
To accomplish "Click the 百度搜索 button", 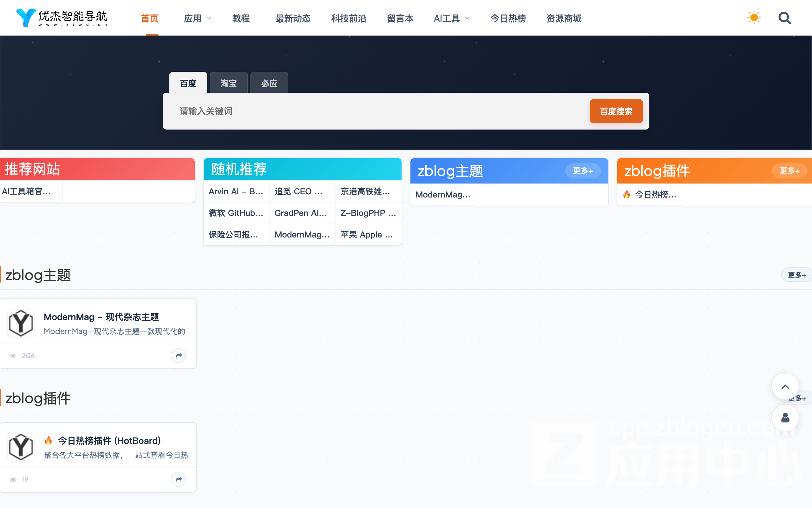I will click(x=616, y=111).
